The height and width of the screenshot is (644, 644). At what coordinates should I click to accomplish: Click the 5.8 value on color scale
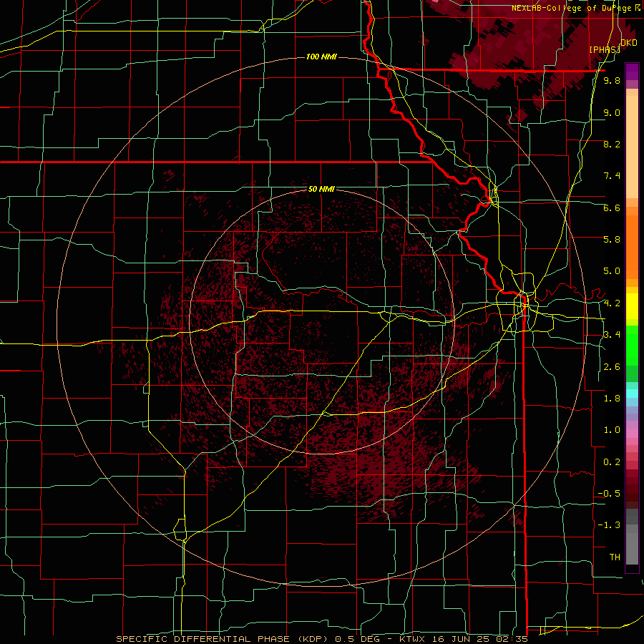(x=612, y=240)
